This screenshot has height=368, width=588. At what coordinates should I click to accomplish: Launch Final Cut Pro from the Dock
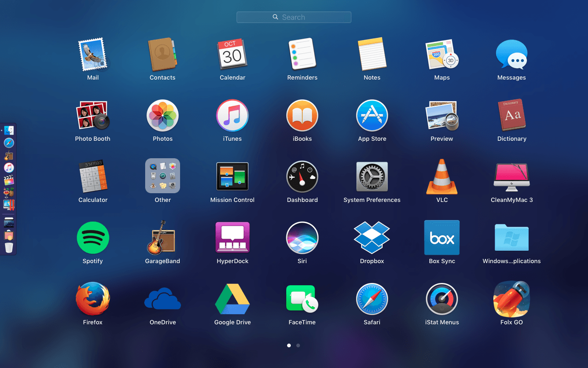[9, 180]
